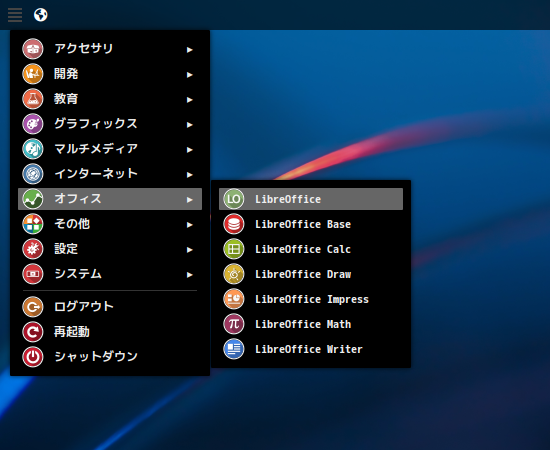Choose 再起動 to reboot
The height and width of the screenshot is (450, 550).
110,332
